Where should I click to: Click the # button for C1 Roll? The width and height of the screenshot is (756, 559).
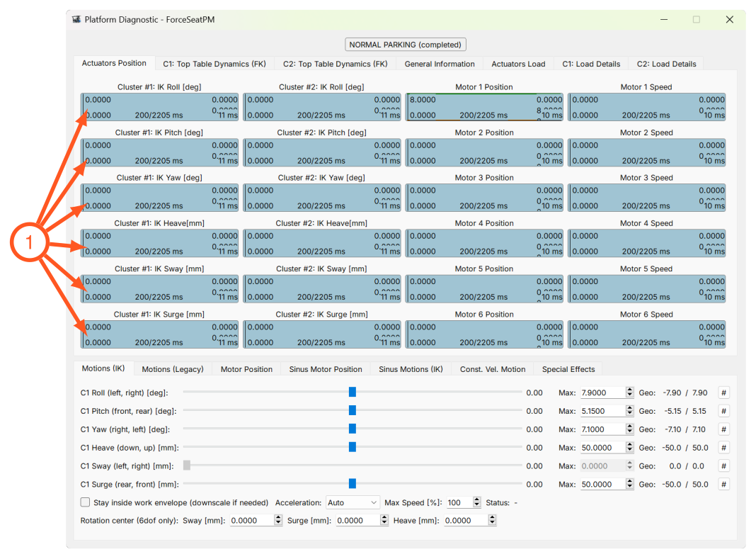point(723,393)
